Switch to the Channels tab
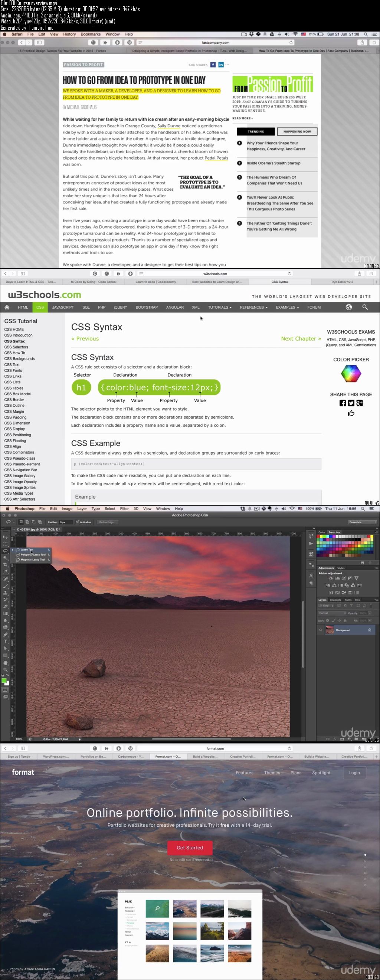This screenshot has height=980, width=380. point(335,600)
